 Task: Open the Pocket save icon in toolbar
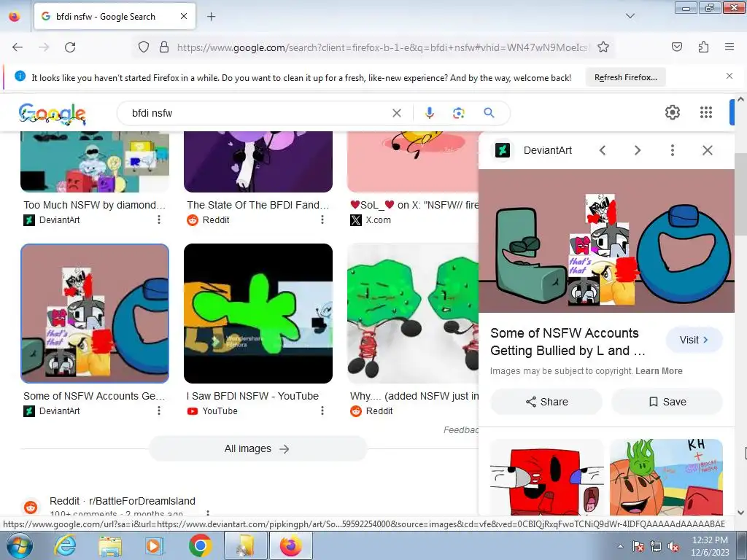677,47
